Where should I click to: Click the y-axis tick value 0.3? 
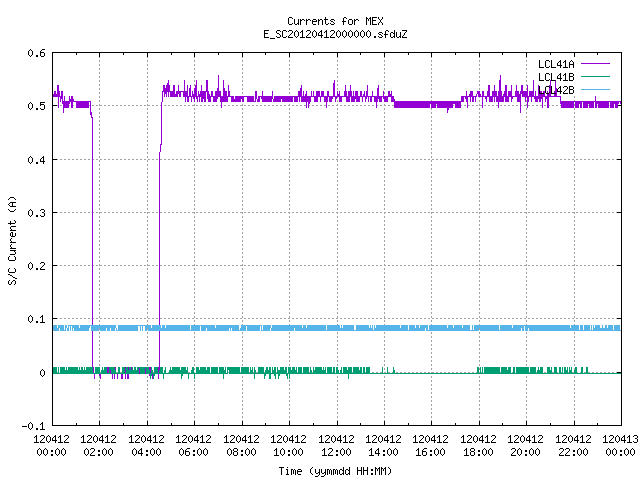[x=36, y=213]
